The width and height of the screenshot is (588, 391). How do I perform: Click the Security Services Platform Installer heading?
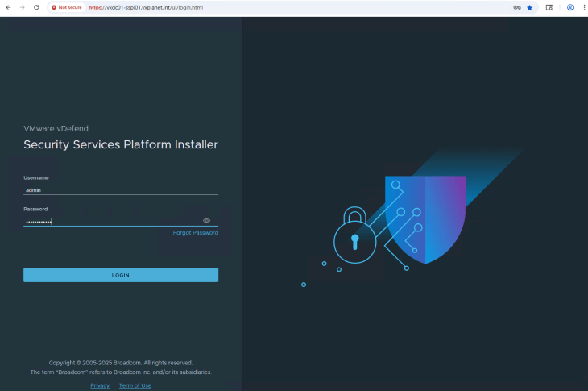click(121, 145)
